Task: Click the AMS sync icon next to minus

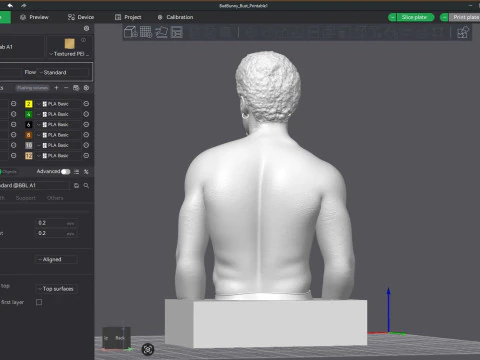Action: 76,88
